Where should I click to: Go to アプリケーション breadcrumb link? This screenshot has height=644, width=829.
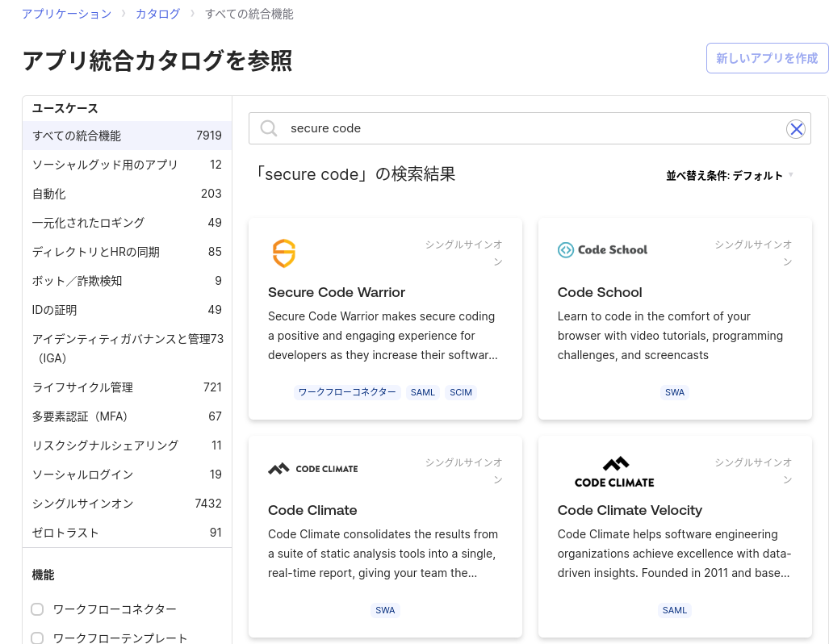tap(67, 14)
